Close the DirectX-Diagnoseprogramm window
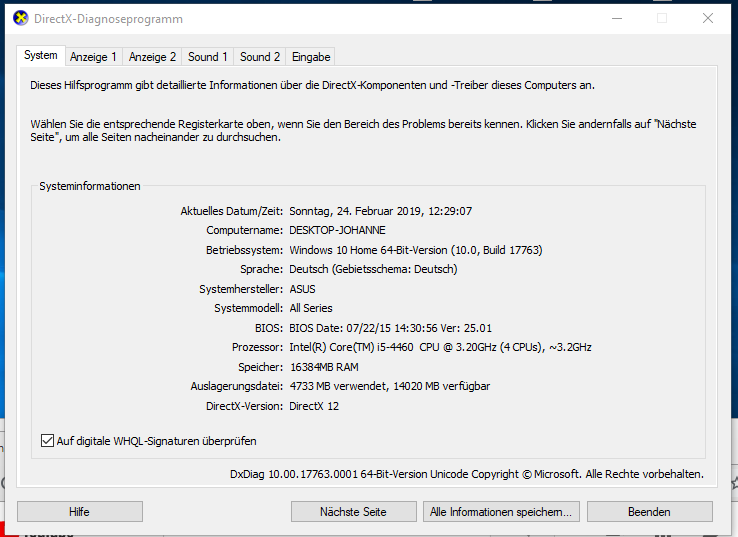 (x=708, y=18)
